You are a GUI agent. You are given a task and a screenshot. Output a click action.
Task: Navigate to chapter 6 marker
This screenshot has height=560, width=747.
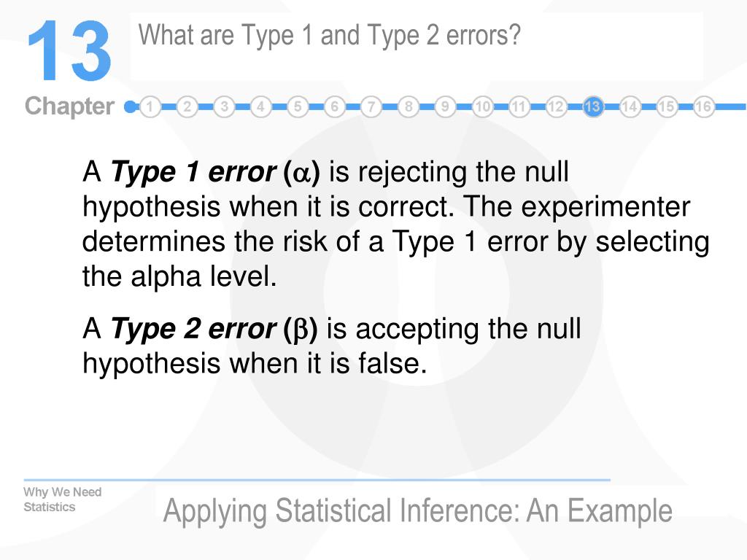click(x=334, y=106)
